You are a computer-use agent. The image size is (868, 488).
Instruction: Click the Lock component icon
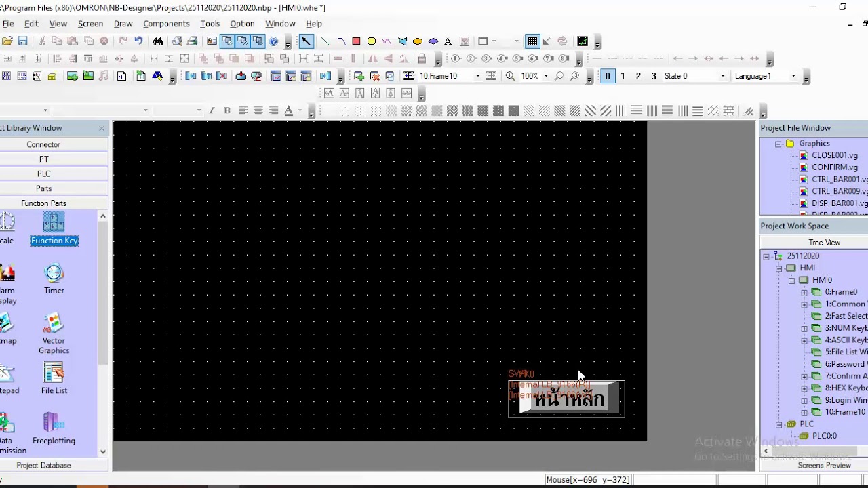coord(422,59)
